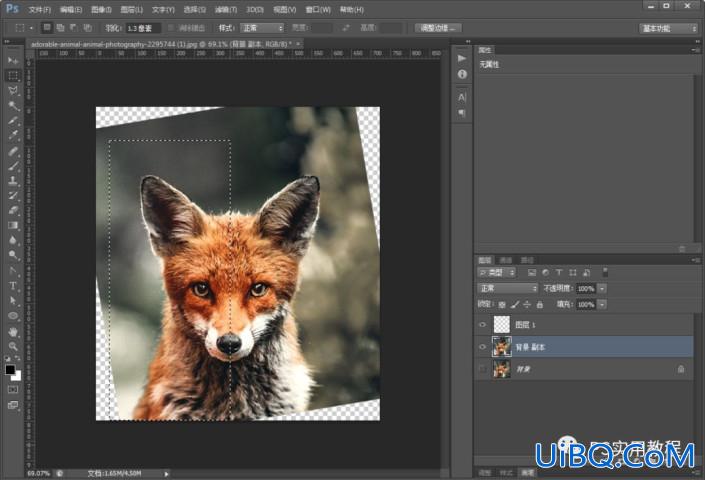Select the Magic Wand tool
The height and width of the screenshot is (480, 705).
[x=13, y=106]
